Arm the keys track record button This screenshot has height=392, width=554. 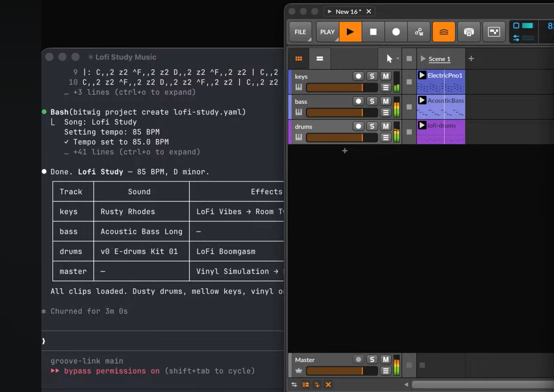tap(359, 76)
